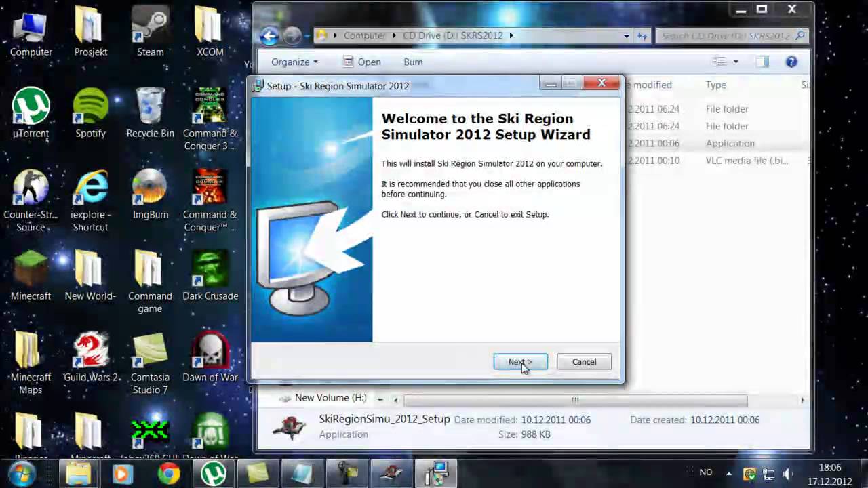Open Google Chrome from the taskbar
Viewport: 868px width, 488px height.
pyautogui.click(x=169, y=473)
